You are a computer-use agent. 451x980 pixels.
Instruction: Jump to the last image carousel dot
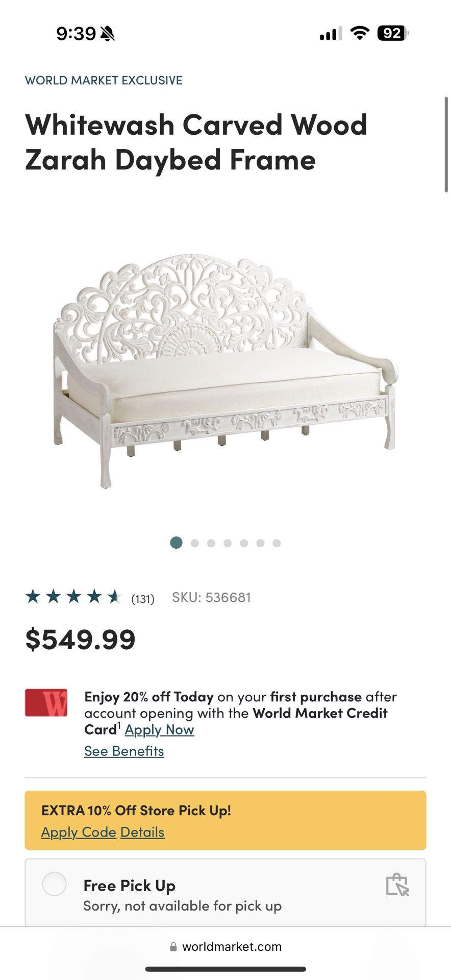277,543
